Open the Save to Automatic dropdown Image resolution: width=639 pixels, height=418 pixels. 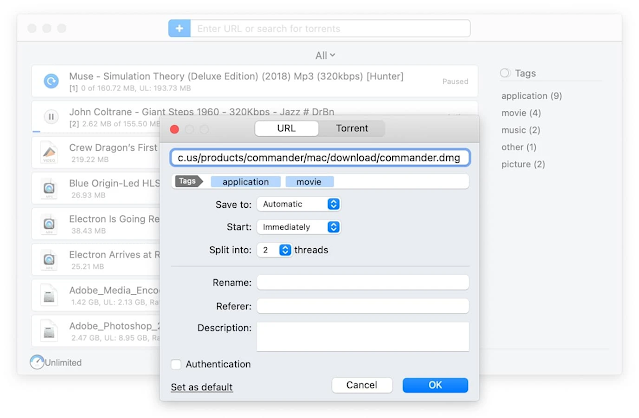tap(299, 204)
